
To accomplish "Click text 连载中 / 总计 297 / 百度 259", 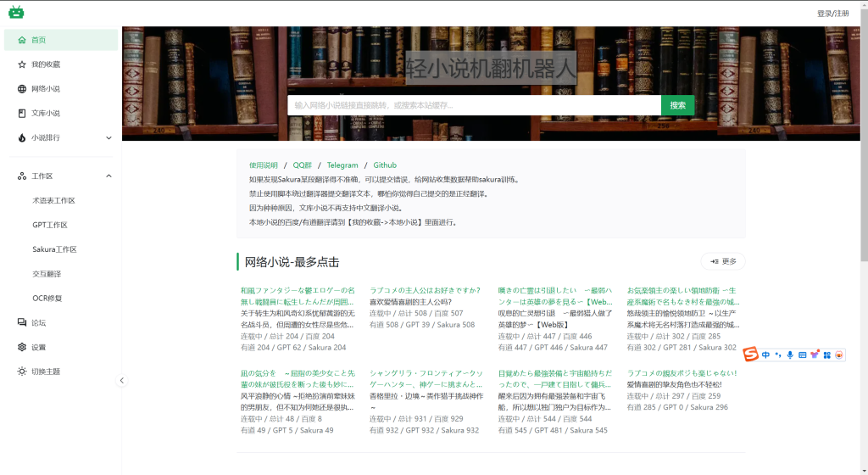I will [674, 396].
